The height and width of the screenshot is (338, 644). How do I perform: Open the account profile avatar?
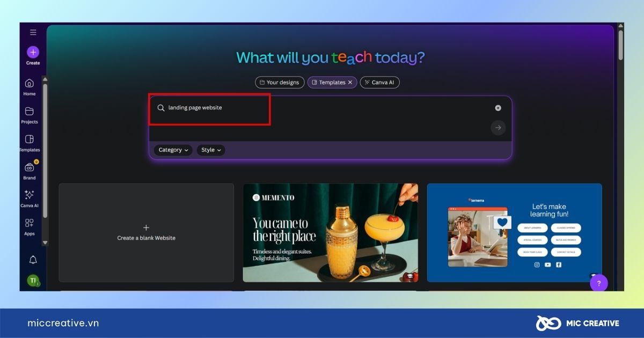point(33,280)
